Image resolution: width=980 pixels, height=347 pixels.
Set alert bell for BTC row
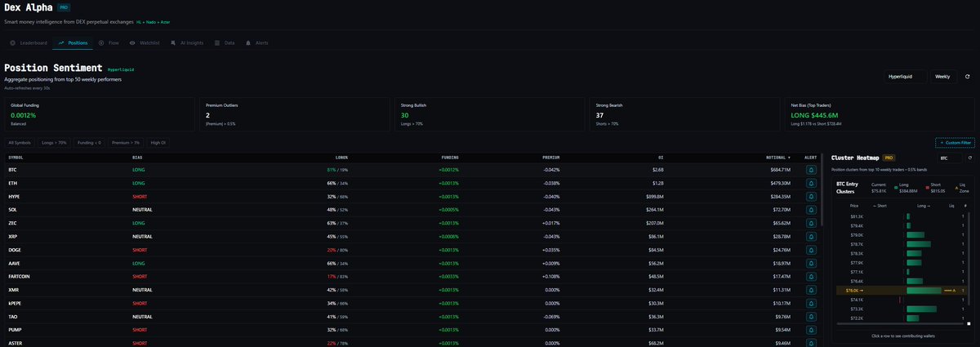(811, 170)
